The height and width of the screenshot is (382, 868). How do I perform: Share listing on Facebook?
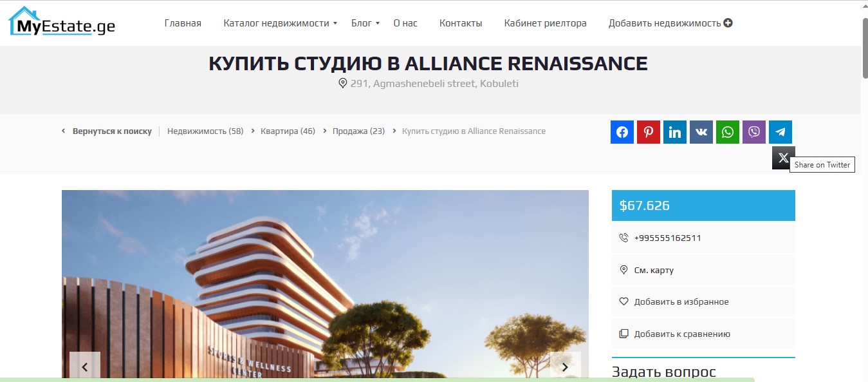pos(622,132)
